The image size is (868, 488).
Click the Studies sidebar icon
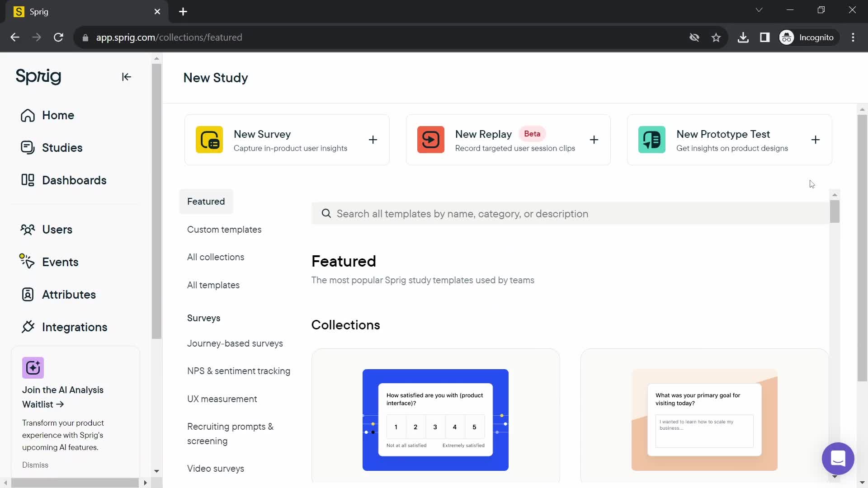pyautogui.click(x=28, y=148)
